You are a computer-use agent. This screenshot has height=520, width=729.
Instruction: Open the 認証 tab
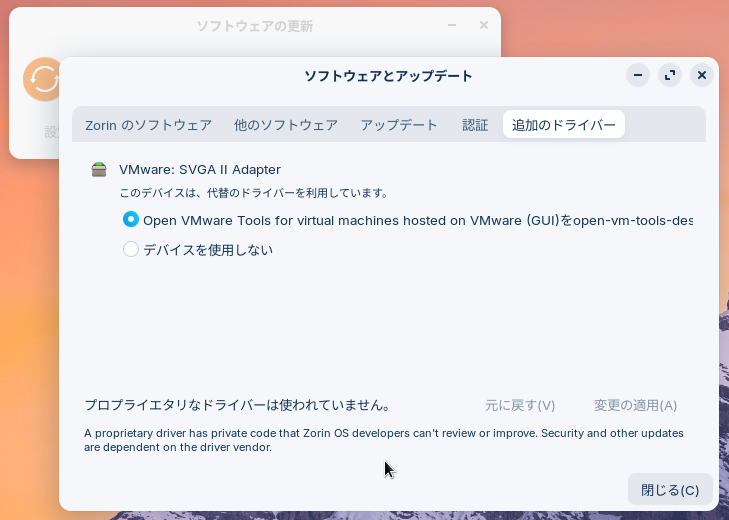(475, 125)
